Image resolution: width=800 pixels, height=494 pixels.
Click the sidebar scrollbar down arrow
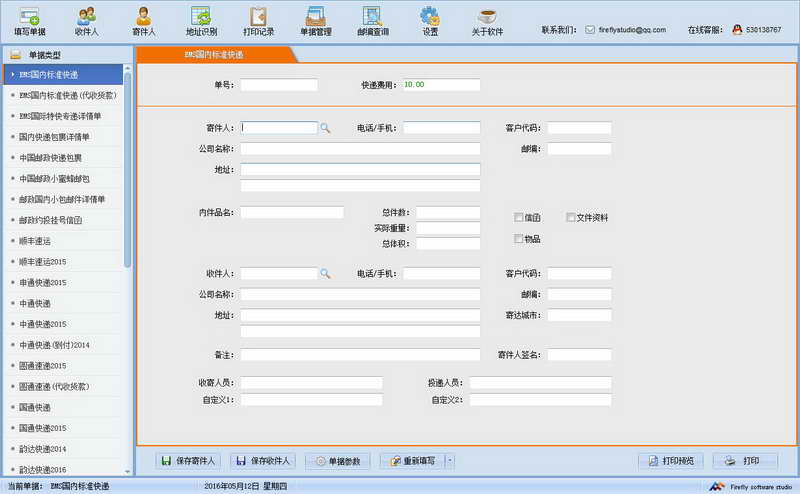128,472
